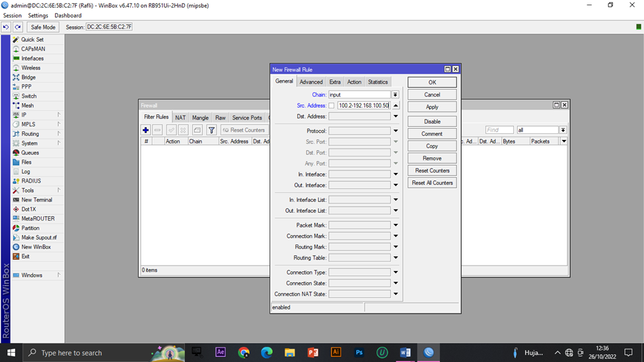Click Disable button
This screenshot has height=362, width=644.
pos(432,122)
